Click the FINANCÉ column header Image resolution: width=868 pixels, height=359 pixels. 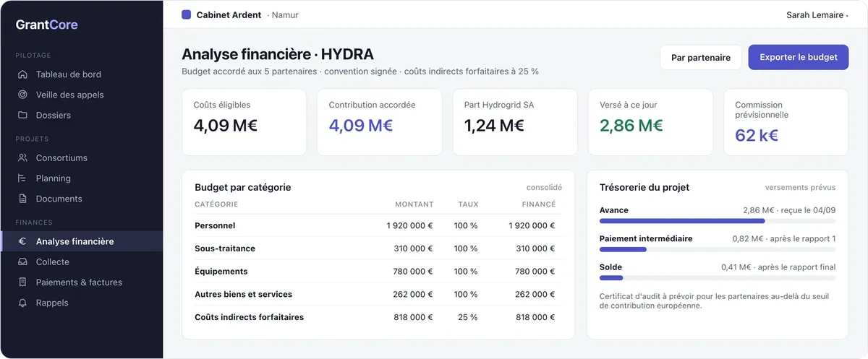click(539, 204)
